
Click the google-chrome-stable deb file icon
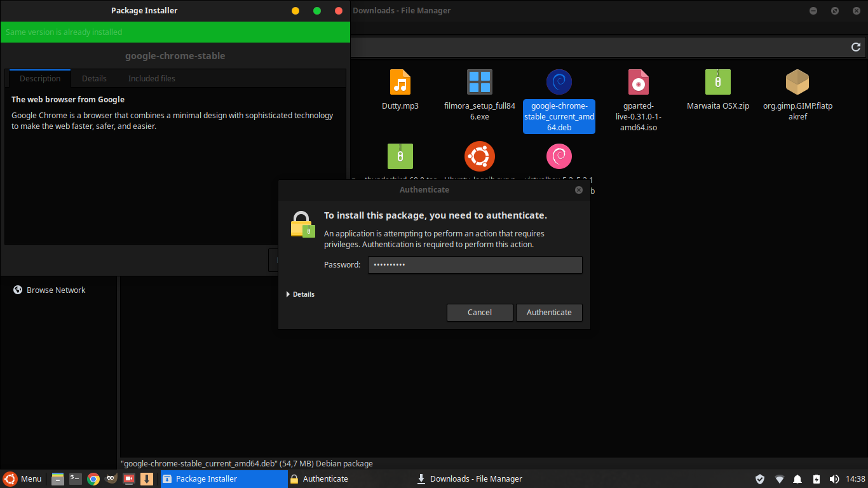pos(559,83)
